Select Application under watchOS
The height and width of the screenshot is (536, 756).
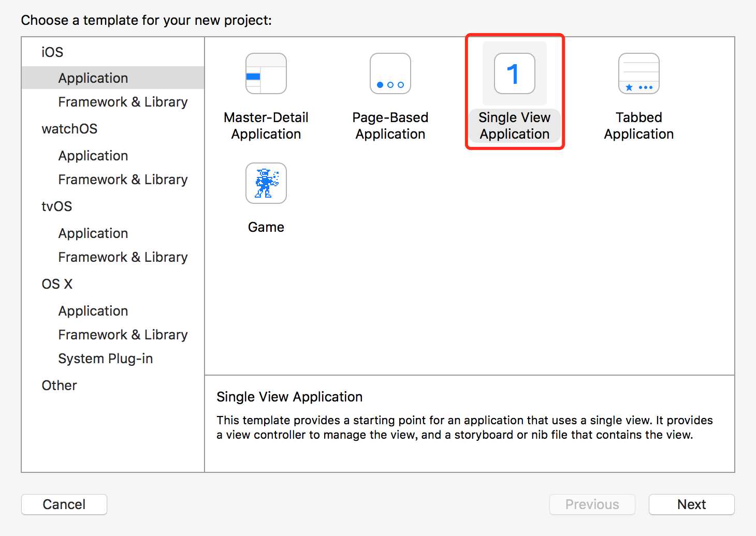point(93,156)
